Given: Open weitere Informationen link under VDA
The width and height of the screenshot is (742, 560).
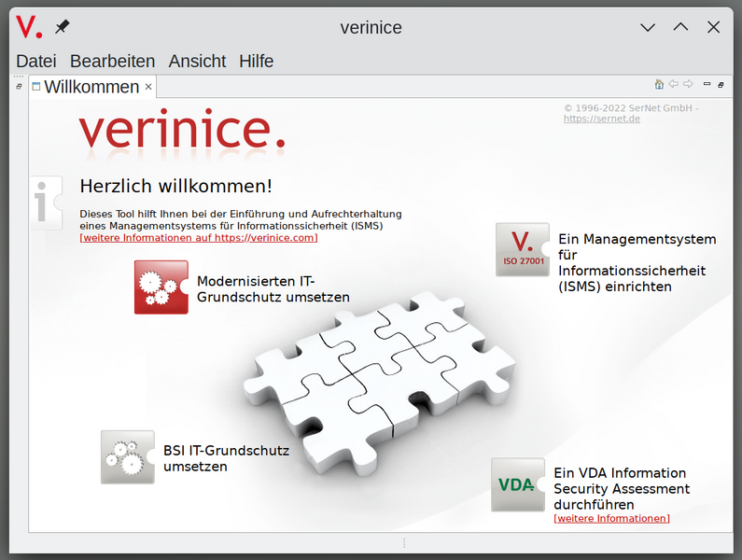Looking at the screenshot, I should 612,518.
